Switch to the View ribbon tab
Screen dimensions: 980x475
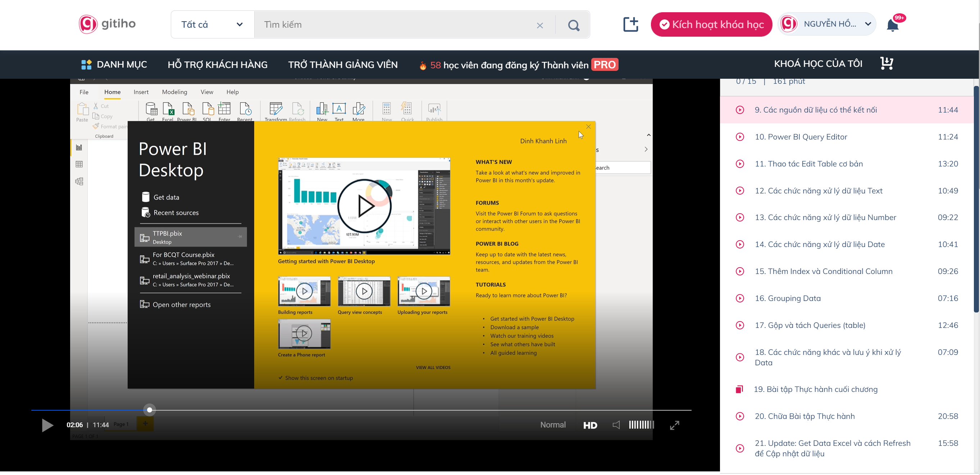[207, 92]
